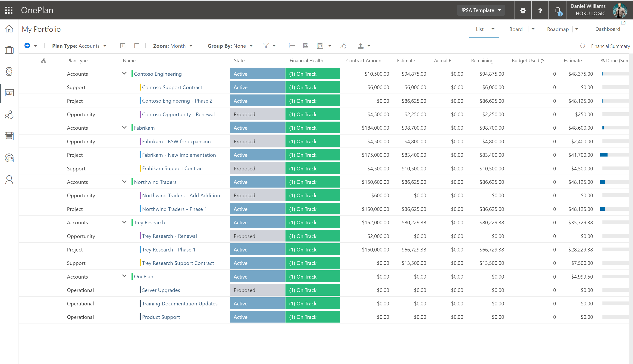
Task: Open the filter dropdown arrow
Action: (x=274, y=46)
